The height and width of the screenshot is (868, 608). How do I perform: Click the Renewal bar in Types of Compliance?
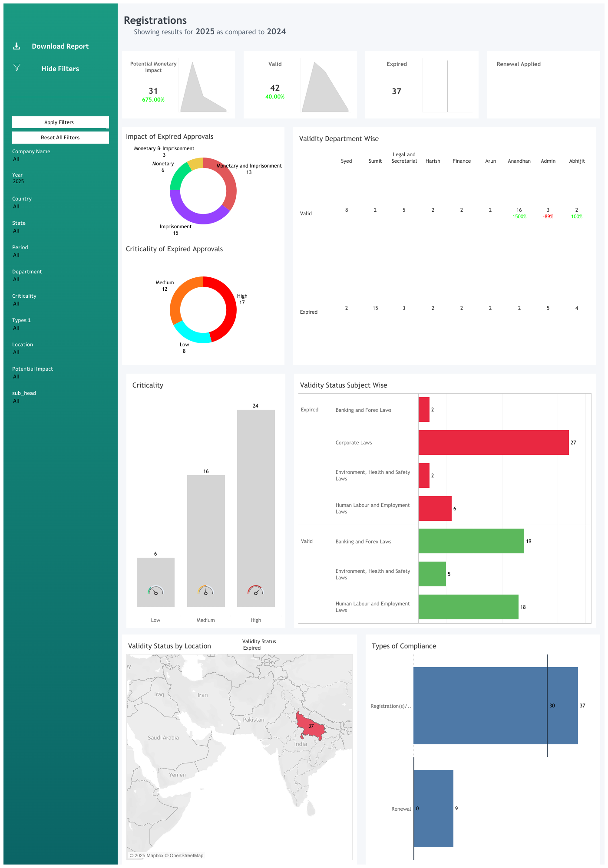(433, 809)
